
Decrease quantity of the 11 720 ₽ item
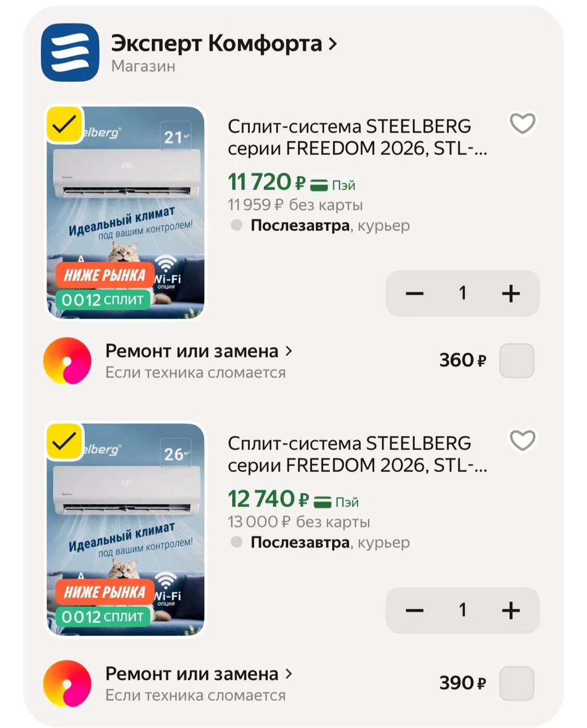415,293
